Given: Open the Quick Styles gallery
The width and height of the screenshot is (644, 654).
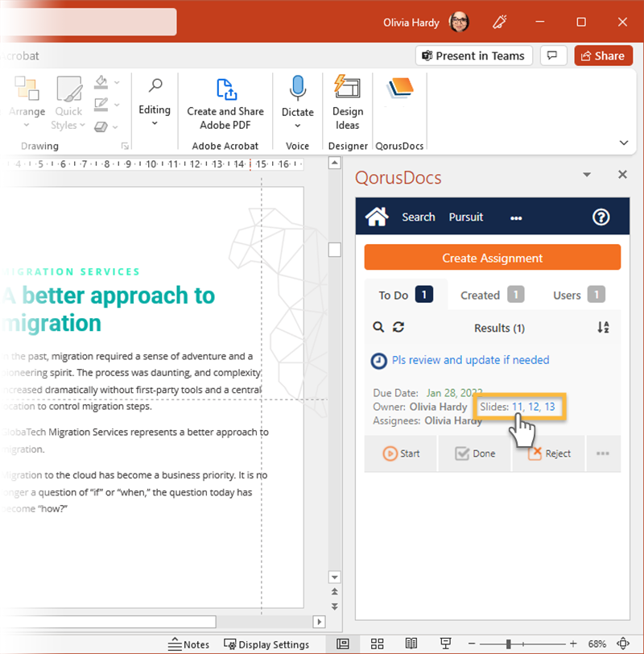Looking at the screenshot, I should point(68,103).
